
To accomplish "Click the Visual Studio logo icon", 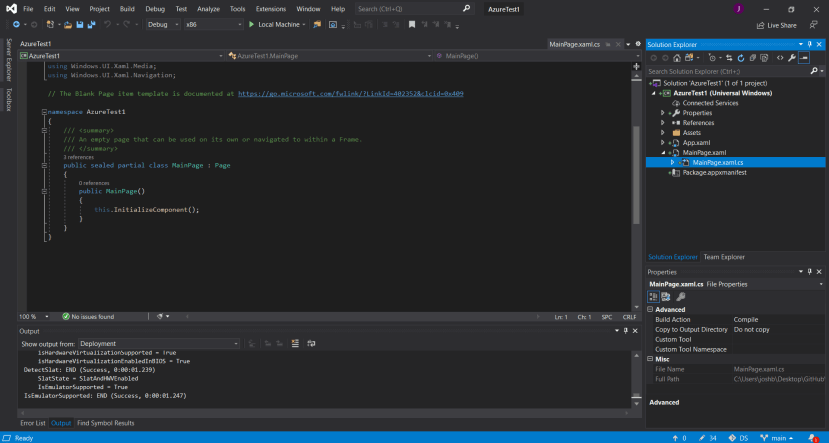I will click(x=11, y=8).
